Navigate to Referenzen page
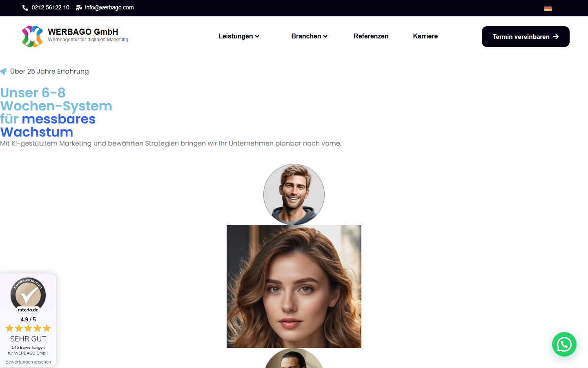This screenshot has width=588, height=368. tap(371, 36)
